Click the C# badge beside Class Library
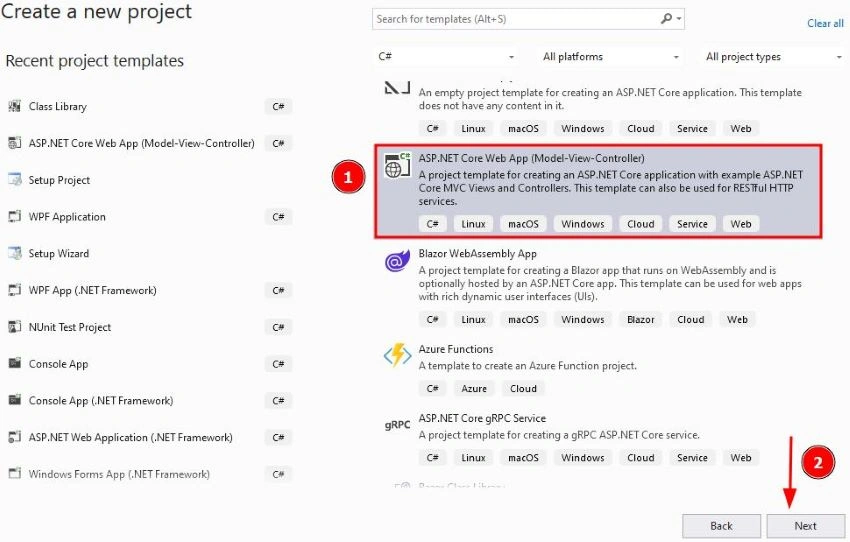The image size is (850, 542). pyautogui.click(x=279, y=106)
